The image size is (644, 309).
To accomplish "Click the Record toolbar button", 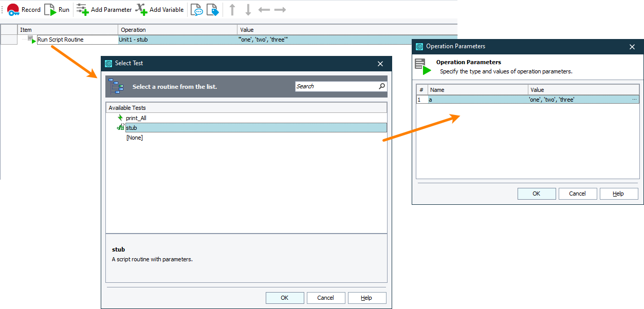I will click(24, 10).
